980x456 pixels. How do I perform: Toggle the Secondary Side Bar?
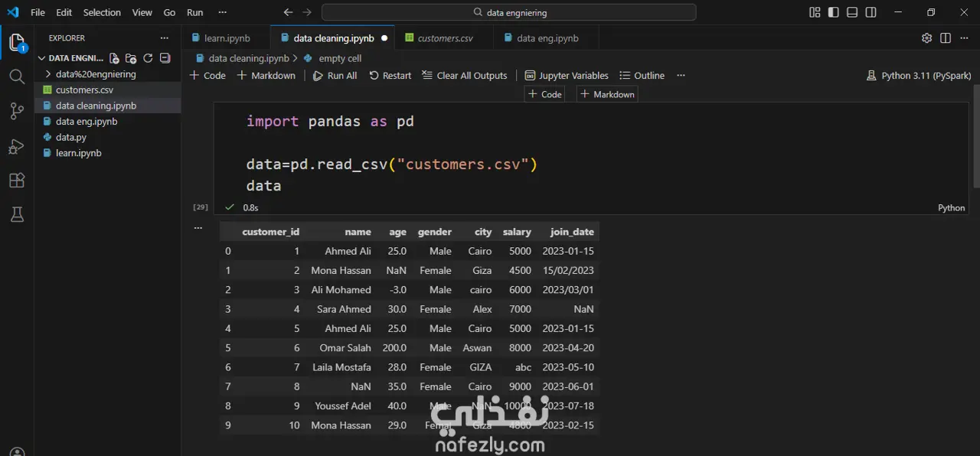(871, 12)
